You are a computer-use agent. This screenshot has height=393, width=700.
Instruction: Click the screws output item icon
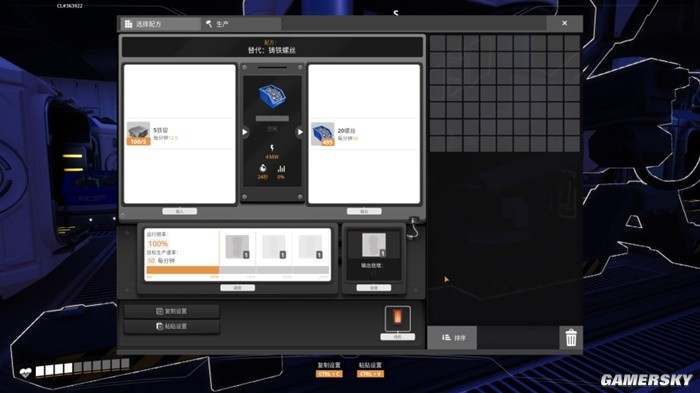[x=323, y=134]
